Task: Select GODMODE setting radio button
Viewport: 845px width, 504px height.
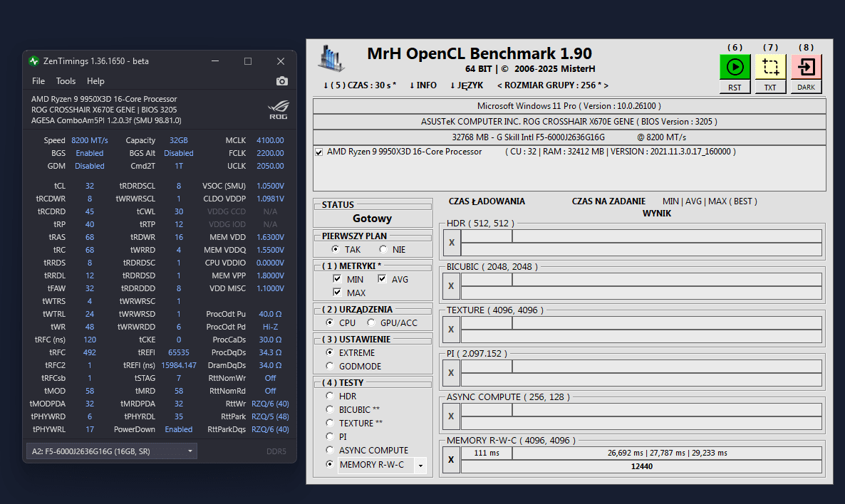Action: [x=330, y=366]
